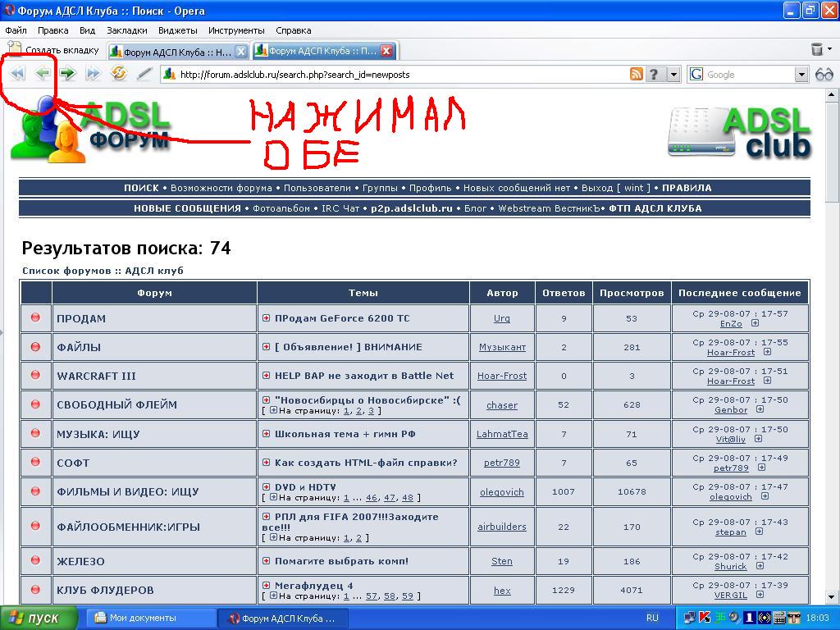Go forward with the green forward arrow
Viewport: 840px width, 630px height.
(x=67, y=74)
